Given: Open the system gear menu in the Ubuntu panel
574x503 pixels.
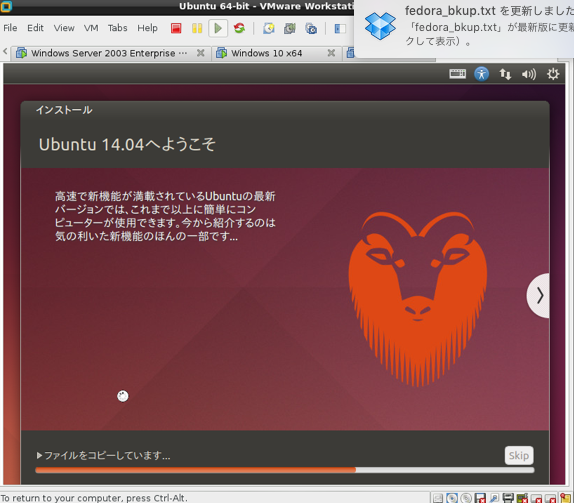Looking at the screenshot, I should tap(553, 74).
